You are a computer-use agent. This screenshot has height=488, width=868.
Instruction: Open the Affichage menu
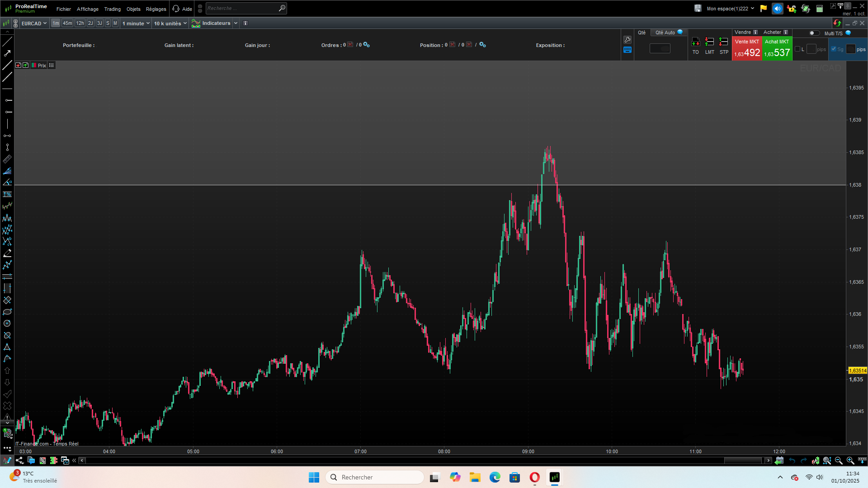(88, 9)
